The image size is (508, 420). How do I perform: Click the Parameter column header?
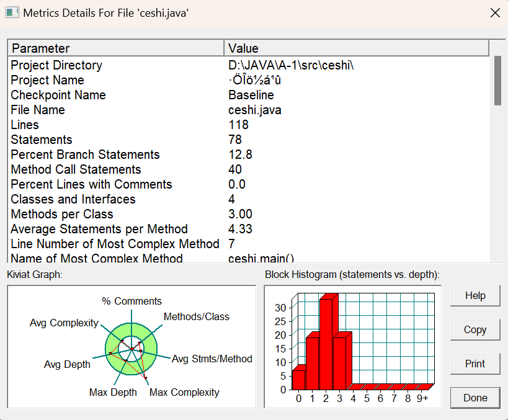(x=116, y=48)
